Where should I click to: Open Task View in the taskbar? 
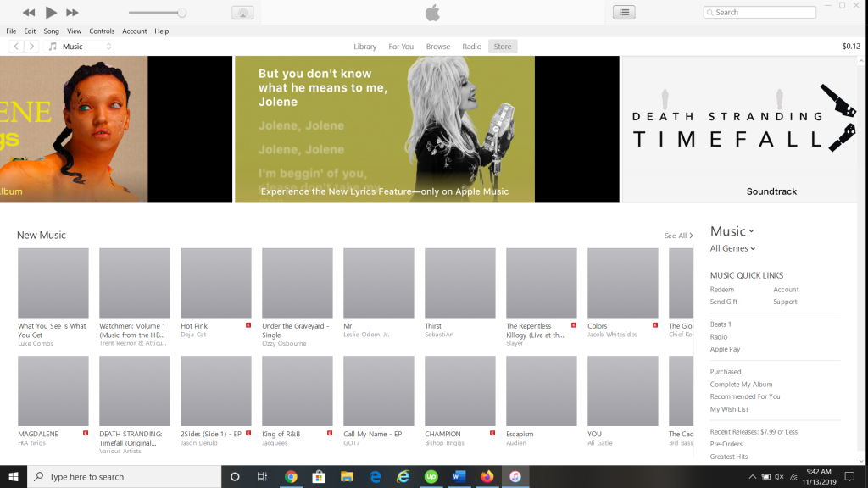pyautogui.click(x=263, y=476)
